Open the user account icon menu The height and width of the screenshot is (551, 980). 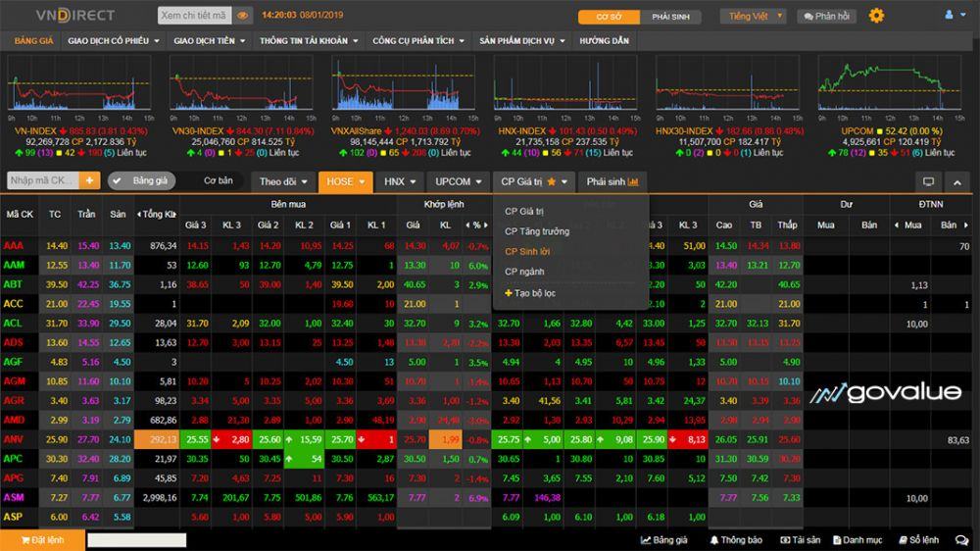pyautogui.click(x=951, y=16)
